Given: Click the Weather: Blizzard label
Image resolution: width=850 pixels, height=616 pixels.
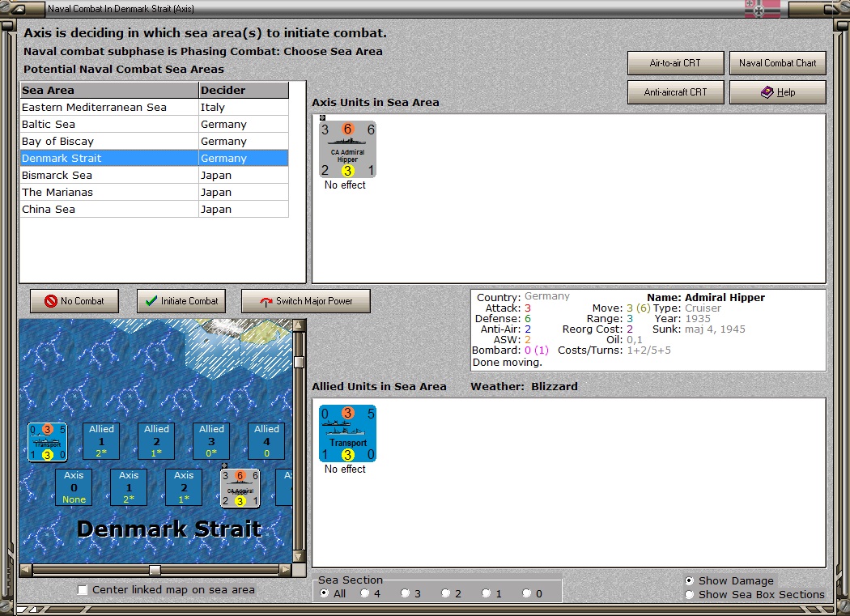Looking at the screenshot, I should tap(525, 386).
